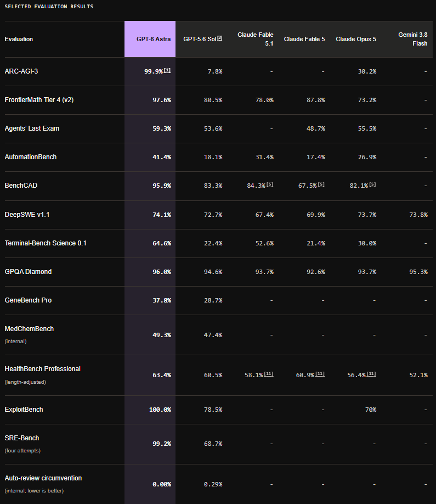Open footnote 11 beside HealthBench 58.1% value
This screenshot has height=504, width=436.
pyautogui.click(x=269, y=374)
